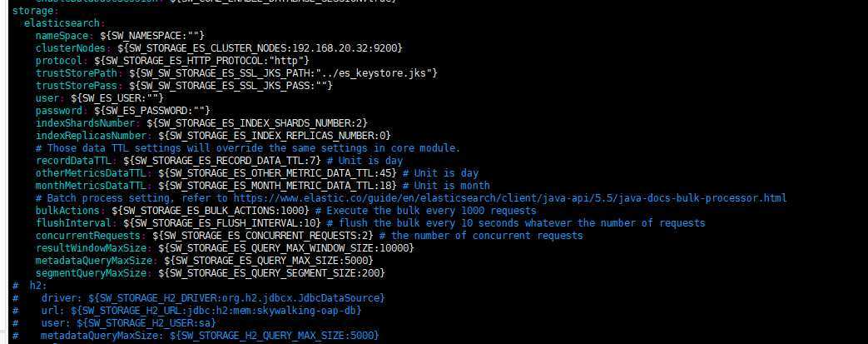This screenshot has width=868, height=344.
Task: Click the concurrentRequests setting
Action: 309,236
